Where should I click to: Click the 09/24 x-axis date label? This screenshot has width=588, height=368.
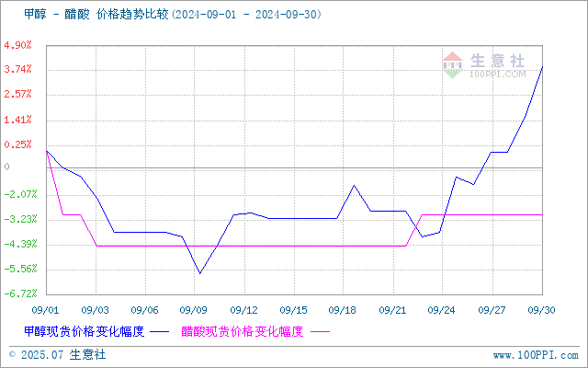442,310
